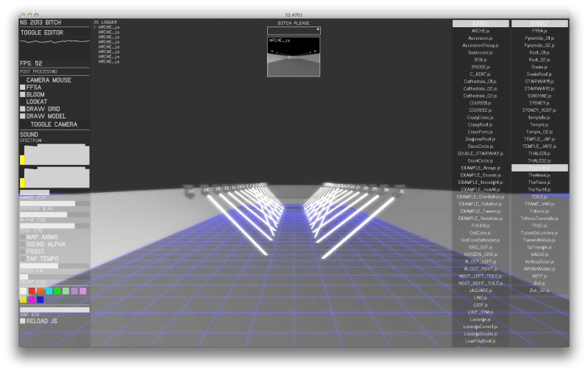Screen dimensions: 588x373
Task: Select Cathedrale_02.js in BANK1
Action: coord(481,89)
